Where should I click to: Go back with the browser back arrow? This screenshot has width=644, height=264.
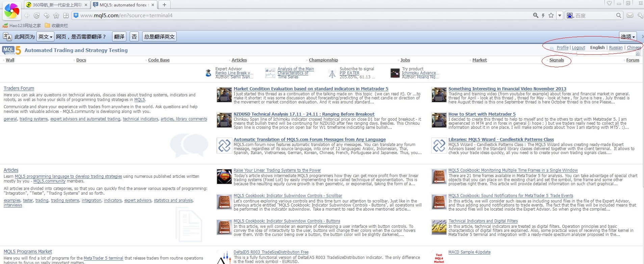click(27, 16)
